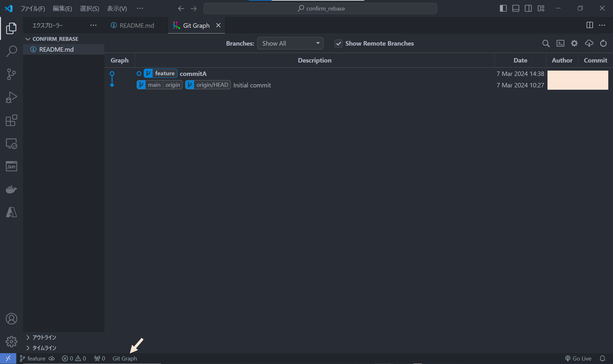Switch to the README.md tab

tap(136, 25)
